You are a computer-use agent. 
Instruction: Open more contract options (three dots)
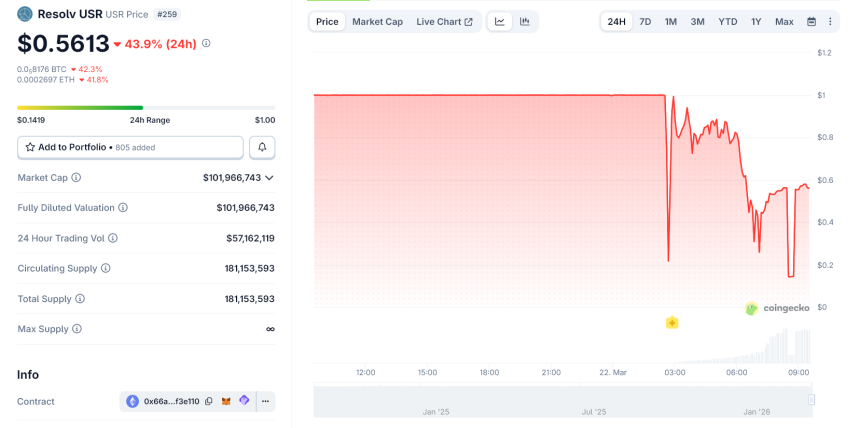(265, 401)
